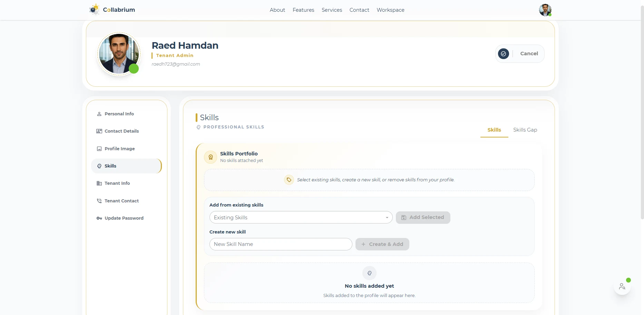The width and height of the screenshot is (644, 315).
Task: Click the No skills added yet message
Action: 369,286
